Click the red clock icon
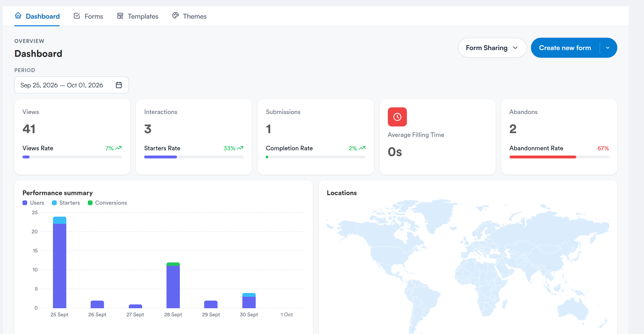 click(397, 117)
